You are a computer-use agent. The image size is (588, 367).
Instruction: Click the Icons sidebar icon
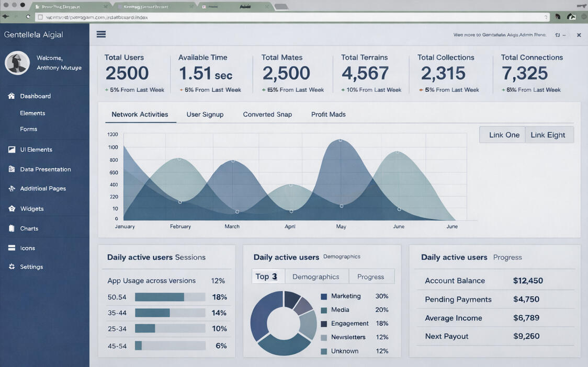(12, 248)
